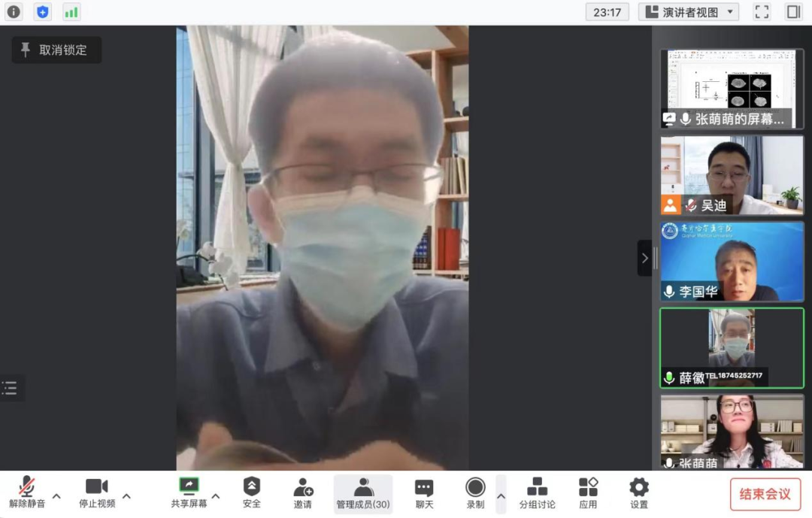
Task: Open the 安全 security options
Action: (x=252, y=492)
